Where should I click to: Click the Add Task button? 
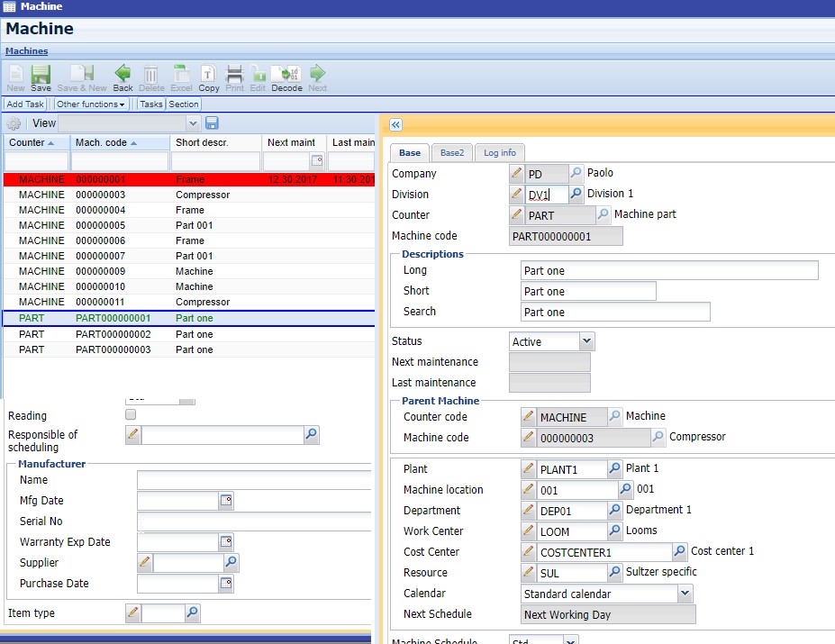25,104
